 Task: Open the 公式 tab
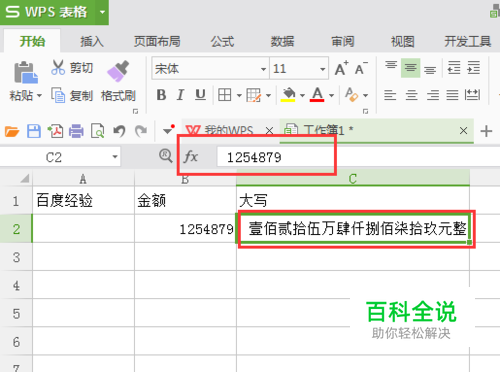click(222, 41)
